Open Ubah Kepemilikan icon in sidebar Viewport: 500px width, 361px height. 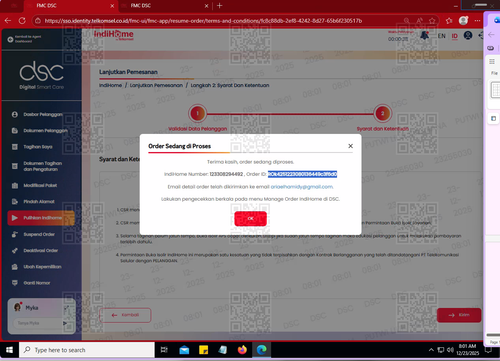(x=15, y=267)
